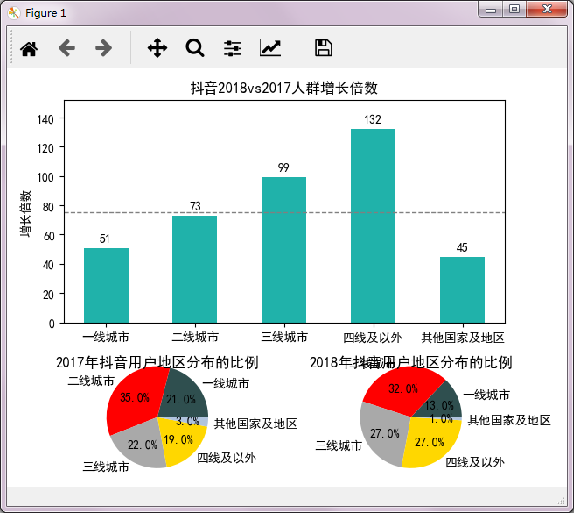Click the 二线城市 label beside the 2017 pie
The image size is (574, 514).
pyautogui.click(x=91, y=381)
